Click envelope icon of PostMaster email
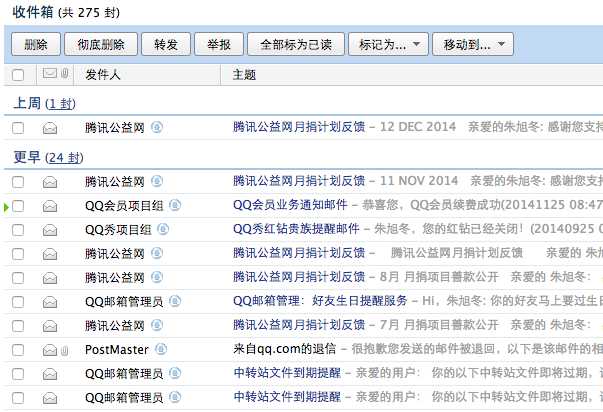This screenshot has height=412, width=603. [50, 350]
